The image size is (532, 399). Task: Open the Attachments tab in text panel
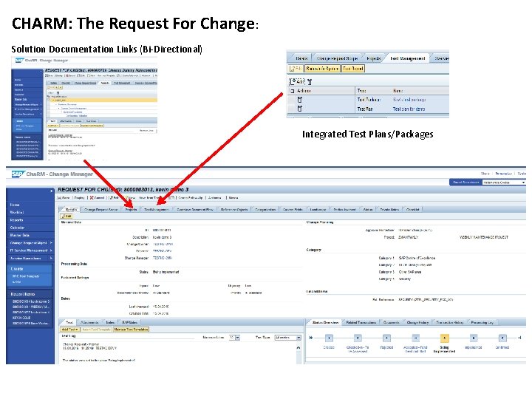[89, 322]
